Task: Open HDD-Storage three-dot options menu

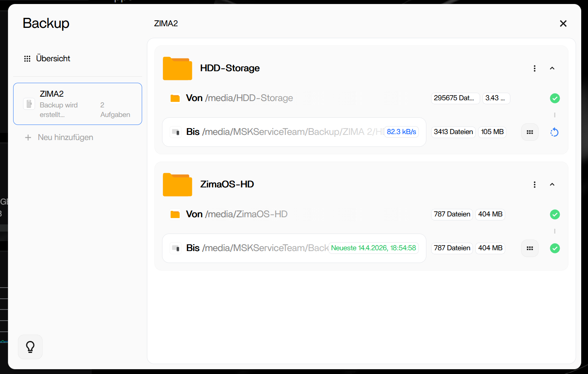Action: 534,68
